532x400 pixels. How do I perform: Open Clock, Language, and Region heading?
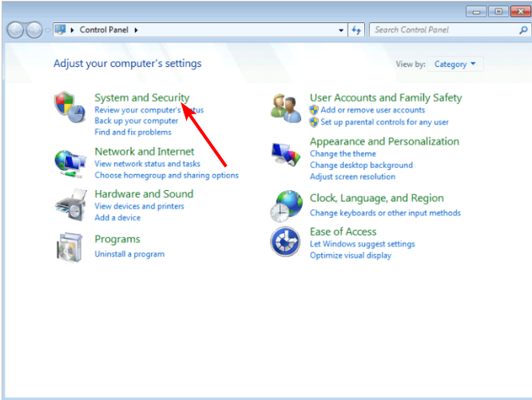pos(376,198)
